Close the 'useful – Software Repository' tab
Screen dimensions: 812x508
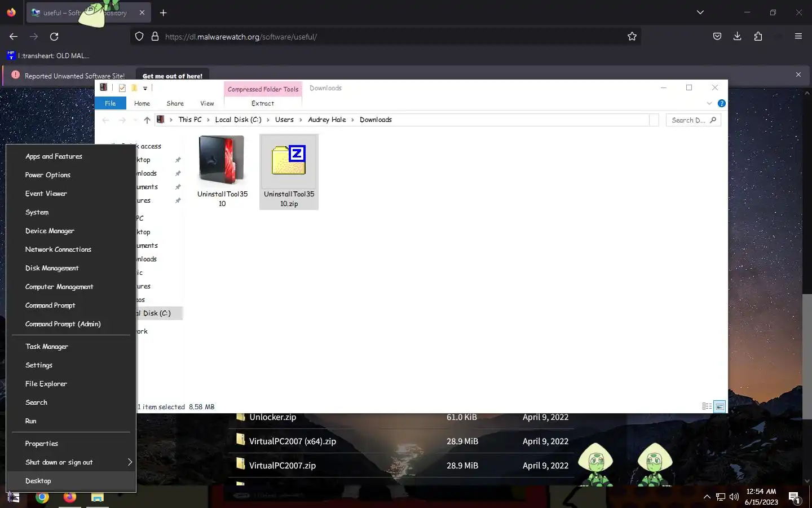pos(142,12)
